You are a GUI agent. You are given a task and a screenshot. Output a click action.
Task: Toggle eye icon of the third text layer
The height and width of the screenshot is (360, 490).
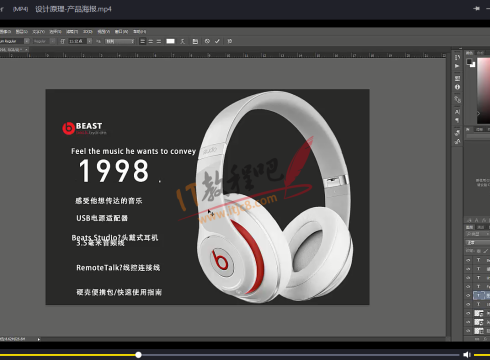pyautogui.click(x=468, y=278)
